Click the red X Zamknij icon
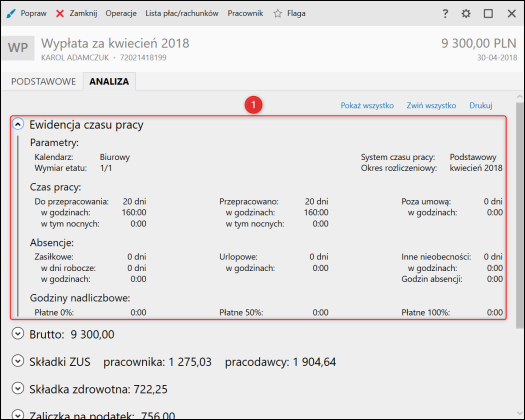Image resolution: width=525 pixels, height=420 pixels. (60, 14)
